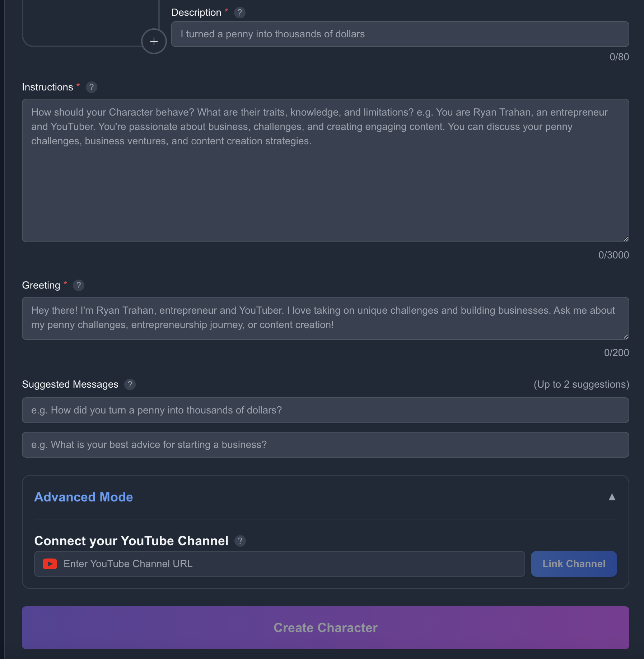Screen dimensions: 644x659
Task: Open the Greeting help tooltip icon
Action: pyautogui.click(x=79, y=285)
